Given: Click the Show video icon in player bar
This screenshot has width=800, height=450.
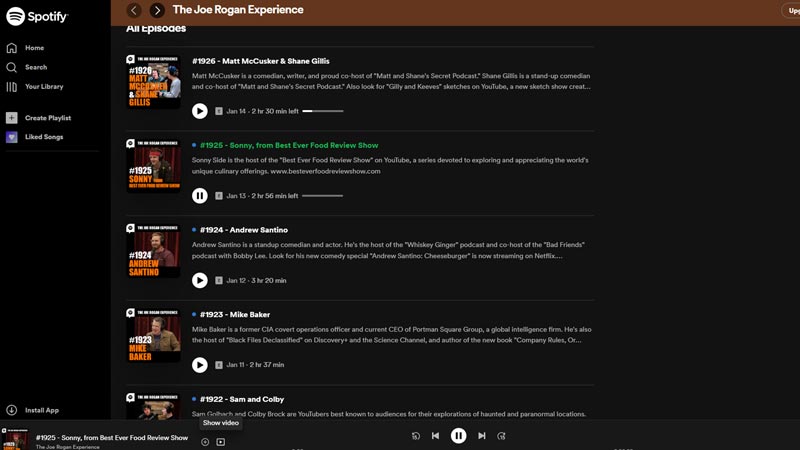Looking at the screenshot, I should (x=220, y=442).
